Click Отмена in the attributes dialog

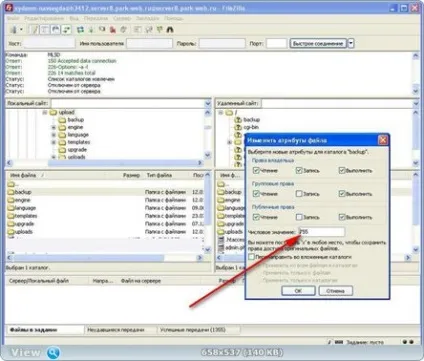point(335,291)
